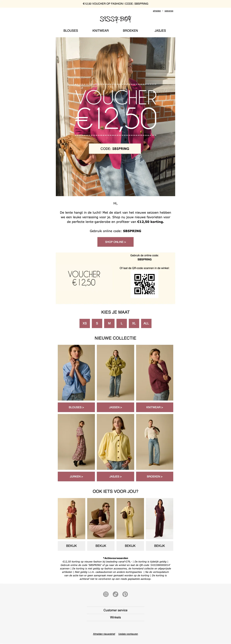The image size is (231, 644).
Task: Open the BLOUSES menu item
Action: (x=71, y=31)
